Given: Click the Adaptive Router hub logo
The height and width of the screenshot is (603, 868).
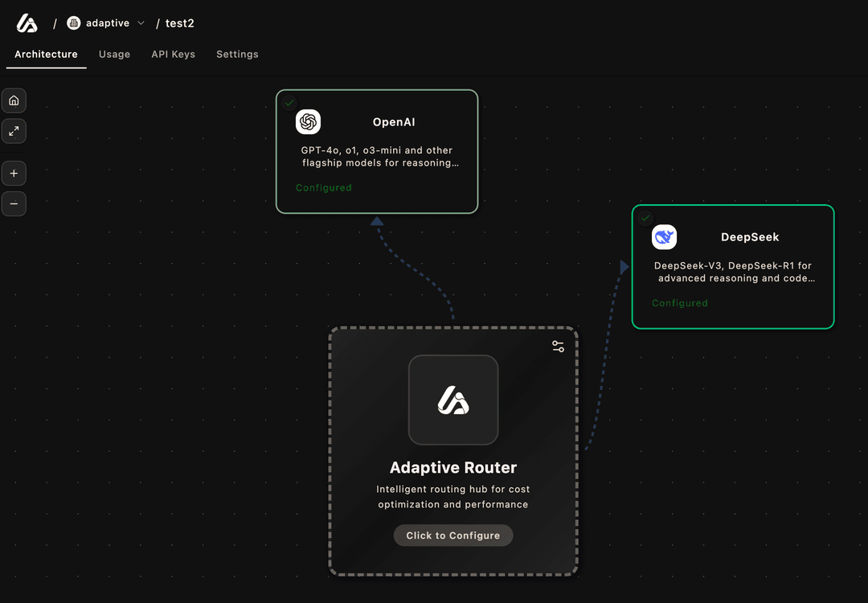Looking at the screenshot, I should coord(452,398).
